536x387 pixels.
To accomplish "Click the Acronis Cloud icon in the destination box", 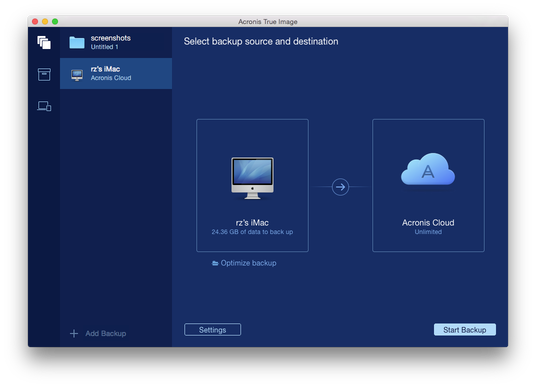I will (x=428, y=170).
